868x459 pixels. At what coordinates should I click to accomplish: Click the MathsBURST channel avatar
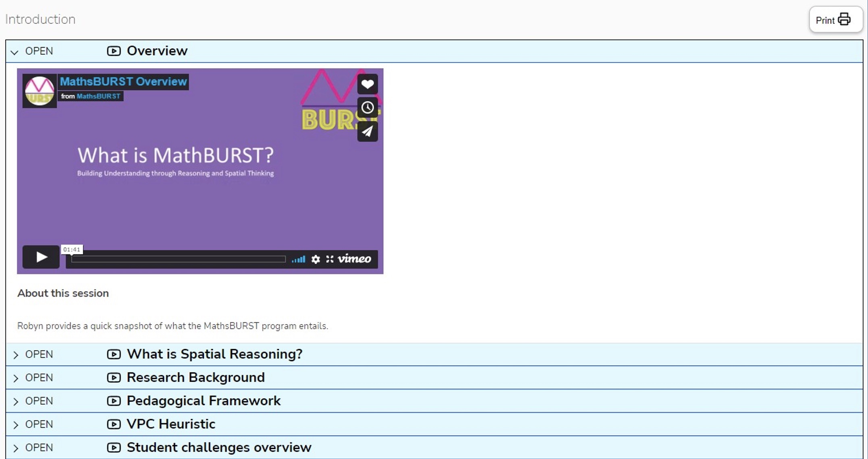(x=39, y=91)
